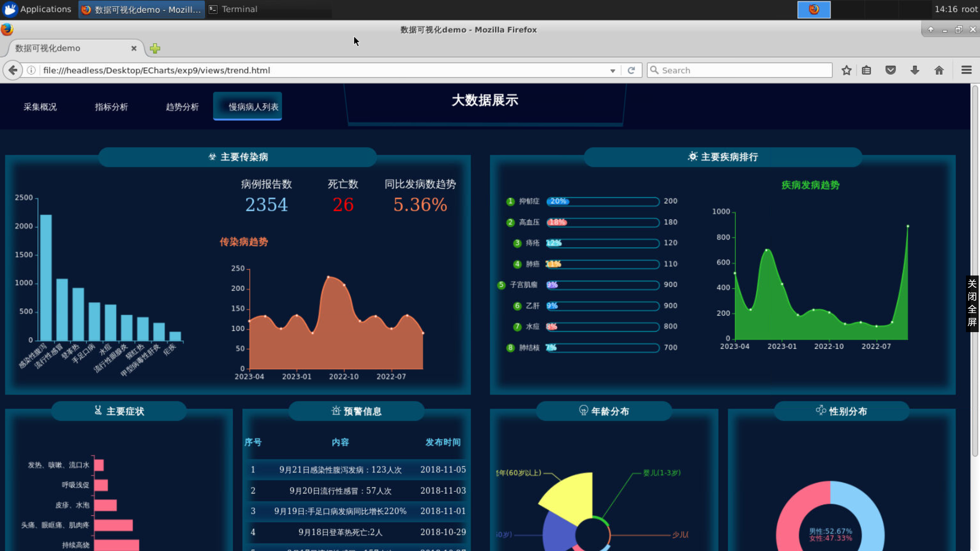Click the 传染病趋势 chart title

(244, 242)
